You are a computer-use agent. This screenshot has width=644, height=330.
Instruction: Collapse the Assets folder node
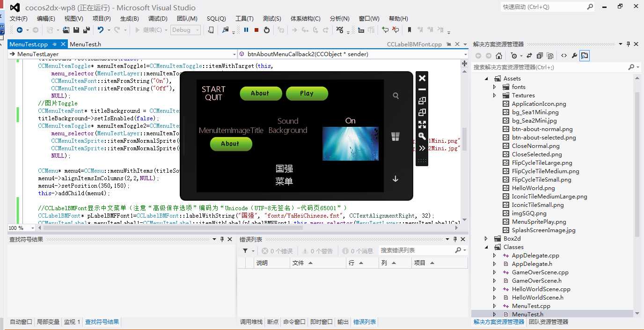click(x=486, y=79)
